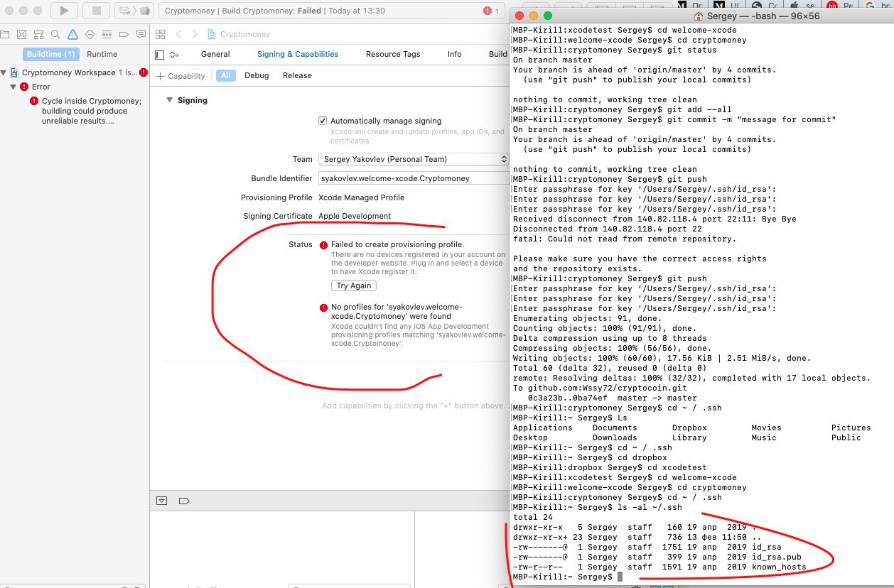This screenshot has width=894, height=588.
Task: Toggle breakpoints icon in debug bar
Action: tap(184, 501)
